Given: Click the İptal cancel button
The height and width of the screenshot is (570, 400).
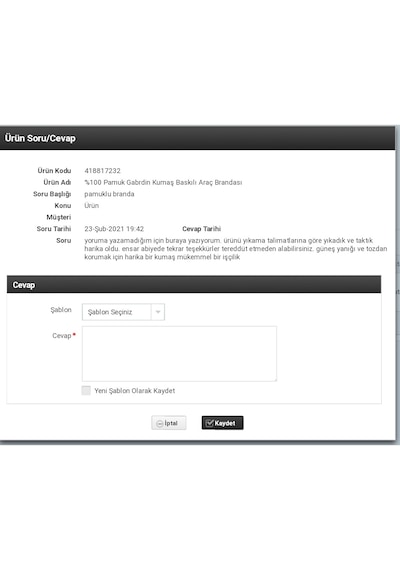Looking at the screenshot, I should pos(169,423).
